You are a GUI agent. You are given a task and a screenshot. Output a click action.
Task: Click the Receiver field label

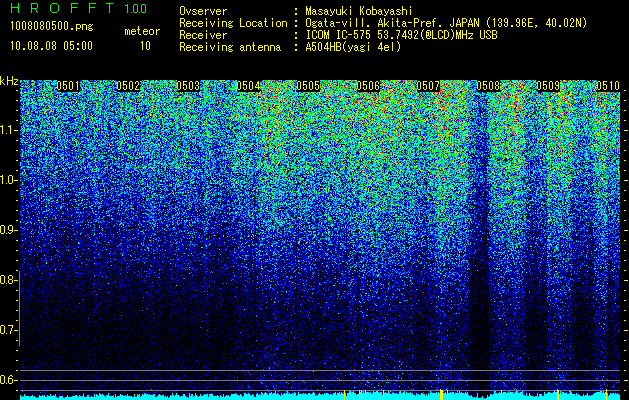[x=203, y=35]
